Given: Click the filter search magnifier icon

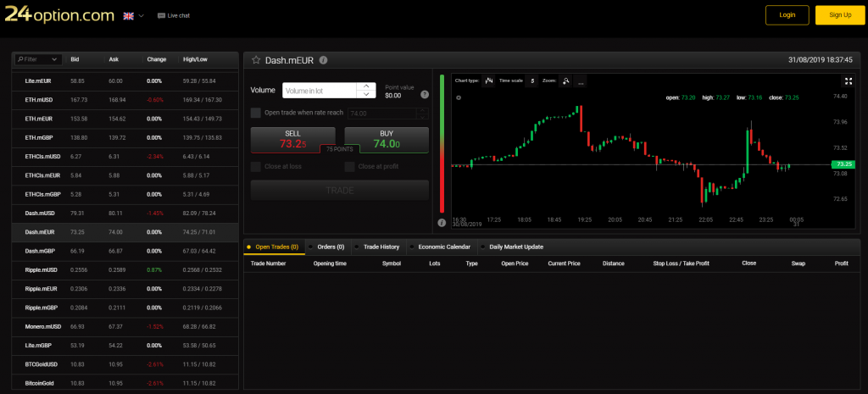Looking at the screenshot, I should tap(20, 59).
